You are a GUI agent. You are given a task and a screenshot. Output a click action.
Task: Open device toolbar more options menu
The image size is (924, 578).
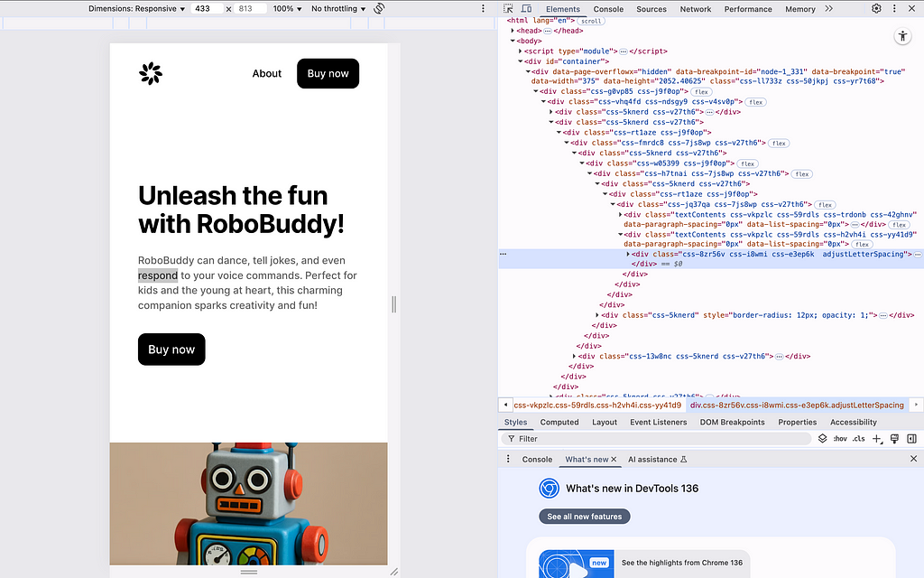pos(484,8)
